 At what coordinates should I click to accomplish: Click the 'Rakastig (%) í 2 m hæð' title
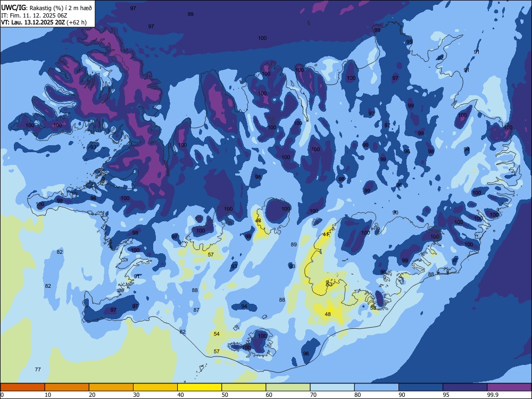tap(61, 8)
